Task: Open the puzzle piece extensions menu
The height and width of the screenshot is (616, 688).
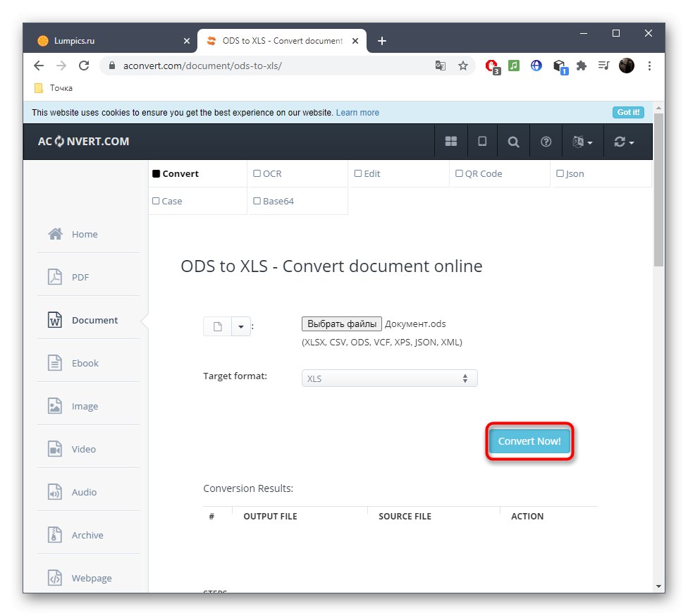Action: coord(582,66)
